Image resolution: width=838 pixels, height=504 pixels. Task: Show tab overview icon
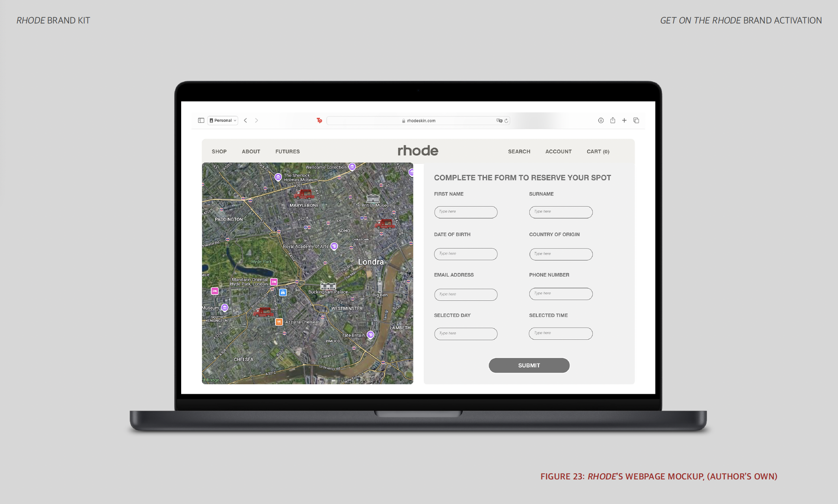pos(636,121)
